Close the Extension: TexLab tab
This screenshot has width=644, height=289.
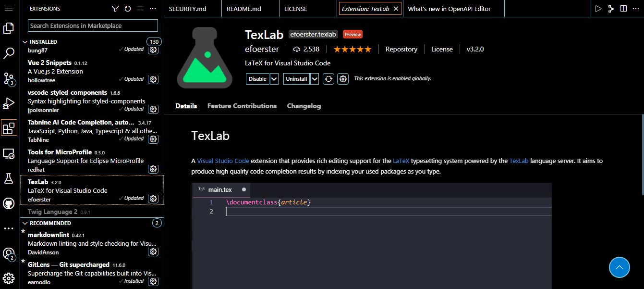pos(396,9)
